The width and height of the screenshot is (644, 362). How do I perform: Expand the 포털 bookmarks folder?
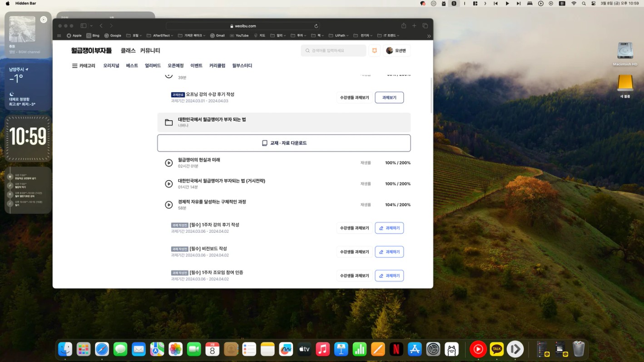(x=134, y=35)
